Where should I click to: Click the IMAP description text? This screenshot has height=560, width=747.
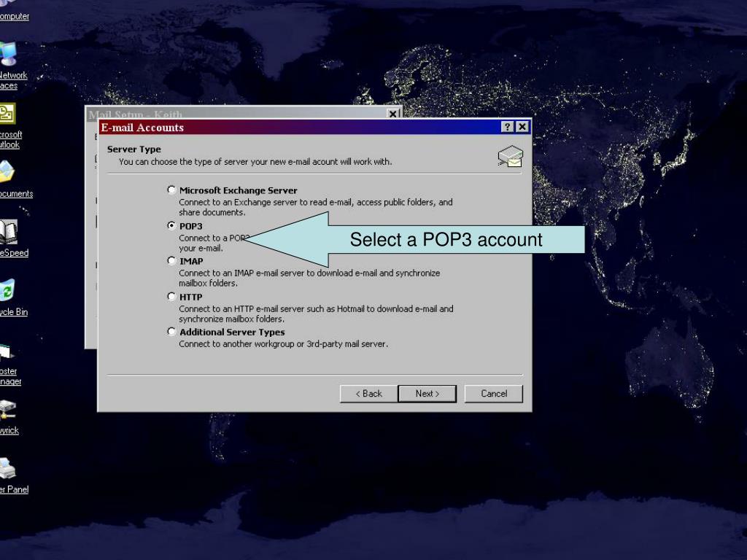click(x=309, y=278)
